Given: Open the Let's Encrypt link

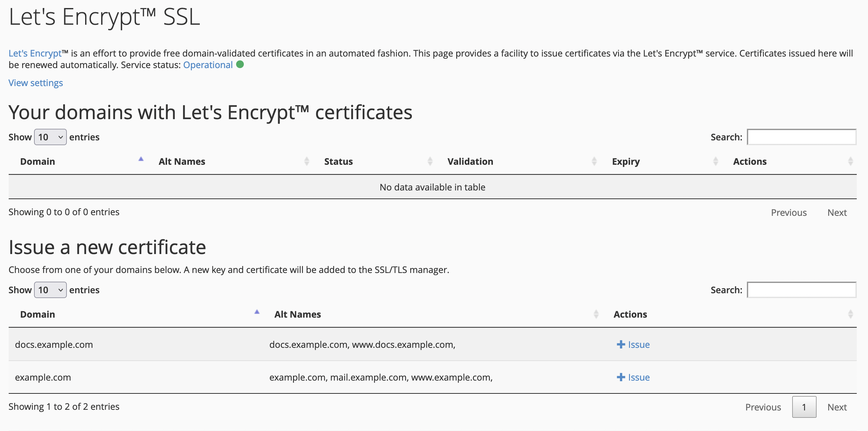Looking at the screenshot, I should (x=35, y=53).
